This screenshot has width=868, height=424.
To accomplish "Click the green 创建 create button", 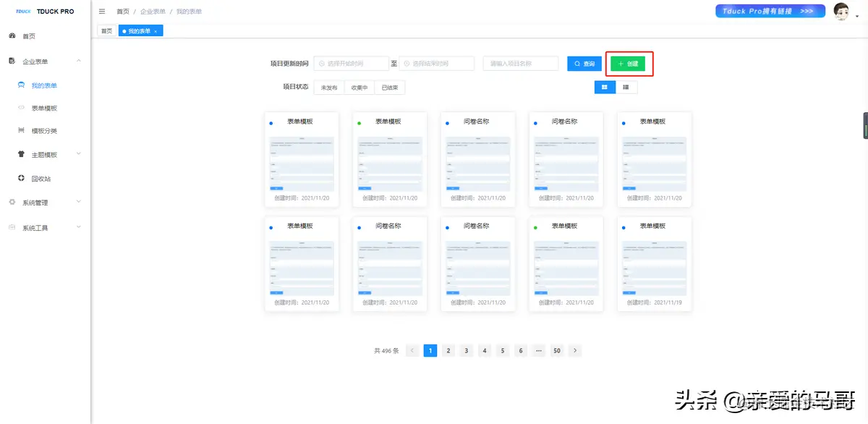I will [x=629, y=64].
